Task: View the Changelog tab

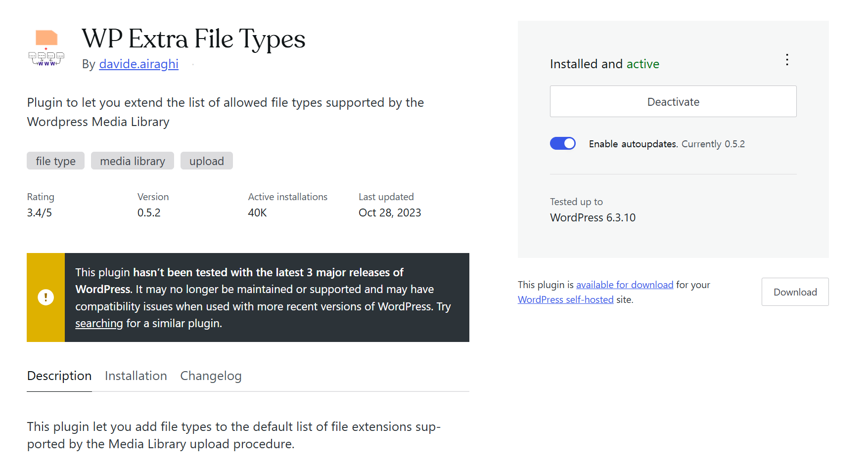Action: [x=211, y=376]
